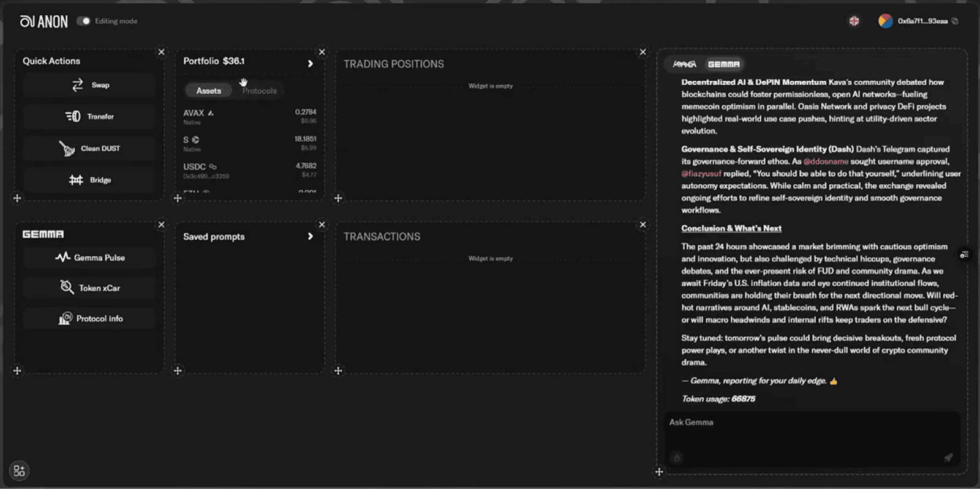This screenshot has height=489, width=980.
Task: Click the lock icon in chat input
Action: 677,457
